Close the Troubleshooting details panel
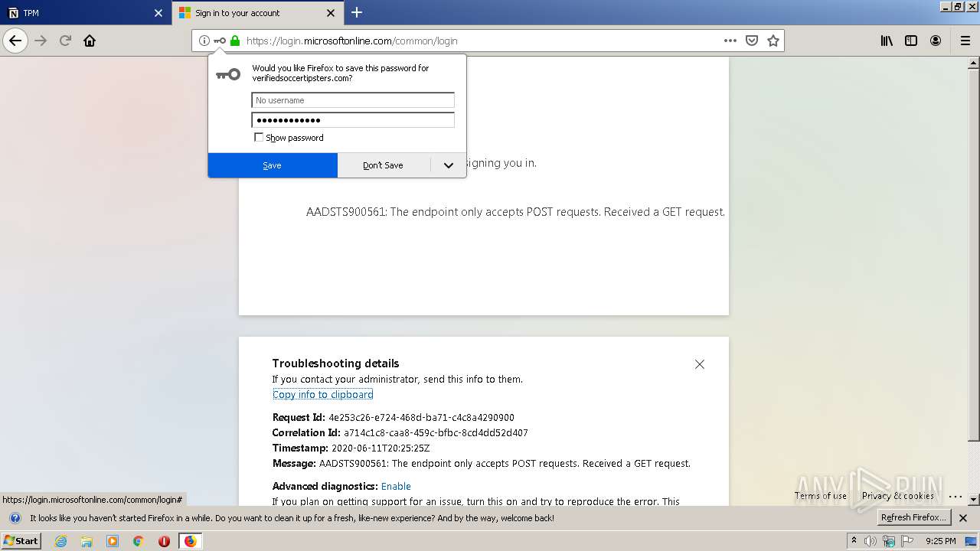This screenshot has width=980, height=551. coord(700,364)
